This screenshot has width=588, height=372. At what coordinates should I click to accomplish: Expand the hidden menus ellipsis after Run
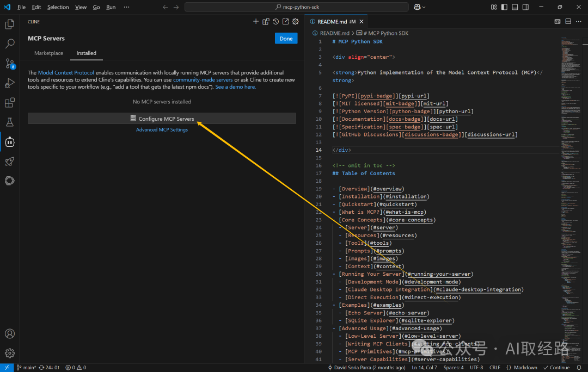126,7
